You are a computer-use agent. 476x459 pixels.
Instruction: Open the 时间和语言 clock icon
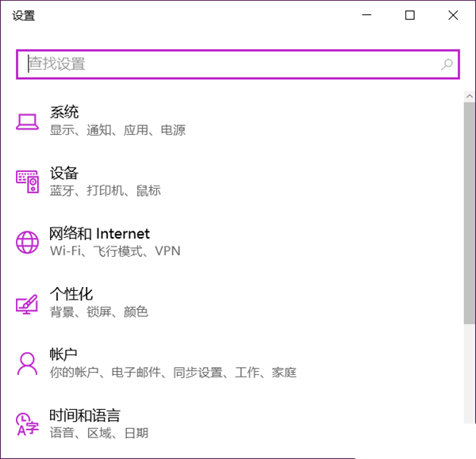pos(27,423)
